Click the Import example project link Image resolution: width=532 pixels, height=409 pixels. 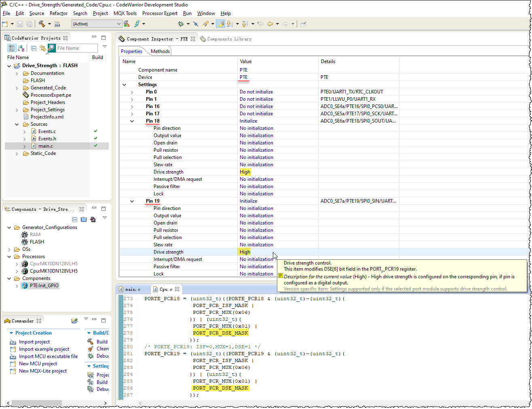(44, 349)
